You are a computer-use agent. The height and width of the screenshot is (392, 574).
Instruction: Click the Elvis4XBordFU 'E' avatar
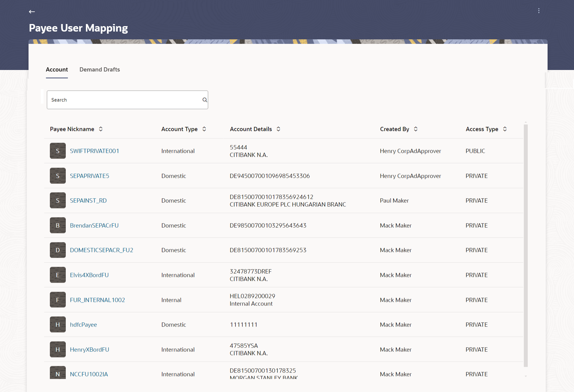pos(58,275)
